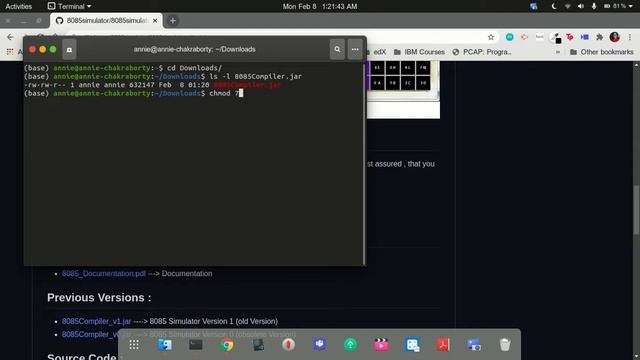Click Activities in the top bar

pos(18,6)
